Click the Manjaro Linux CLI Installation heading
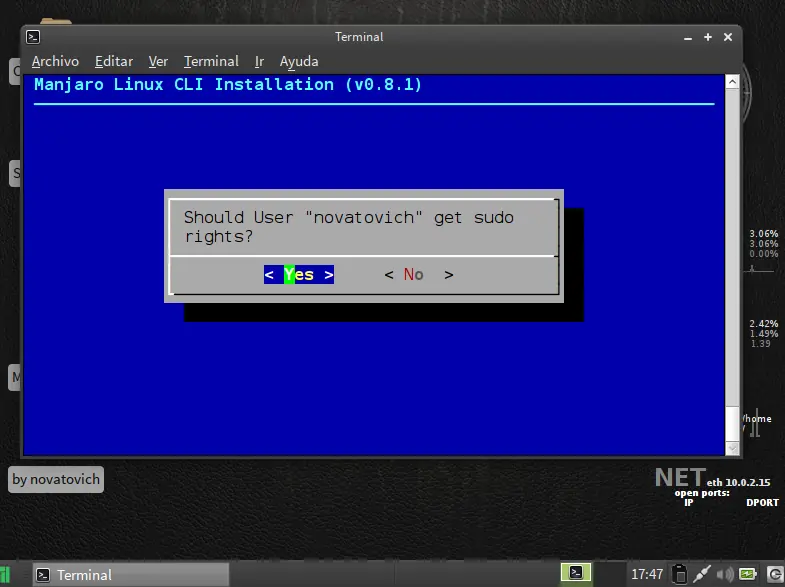The height and width of the screenshot is (587, 785). 228,85
